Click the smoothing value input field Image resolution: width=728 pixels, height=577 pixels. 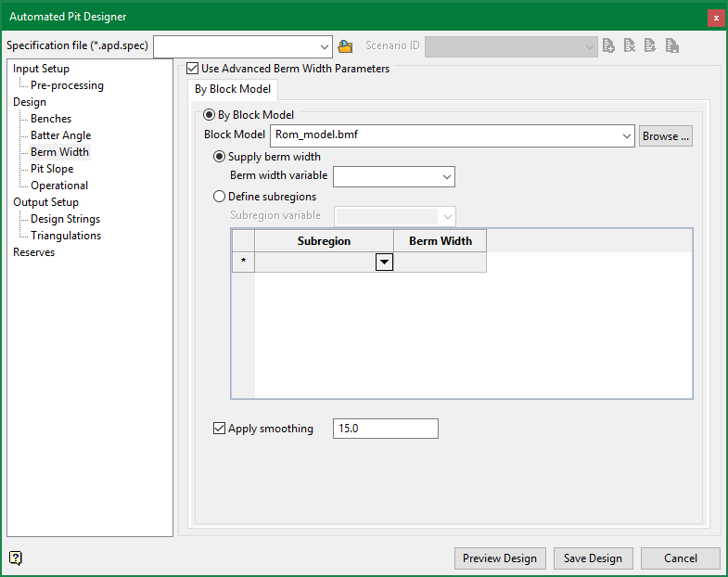385,429
